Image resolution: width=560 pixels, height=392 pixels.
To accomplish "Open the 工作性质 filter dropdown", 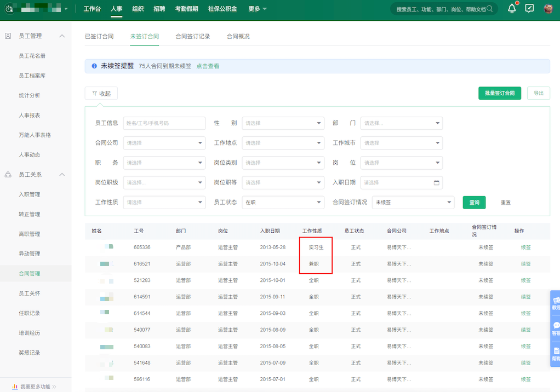I will [x=164, y=202].
